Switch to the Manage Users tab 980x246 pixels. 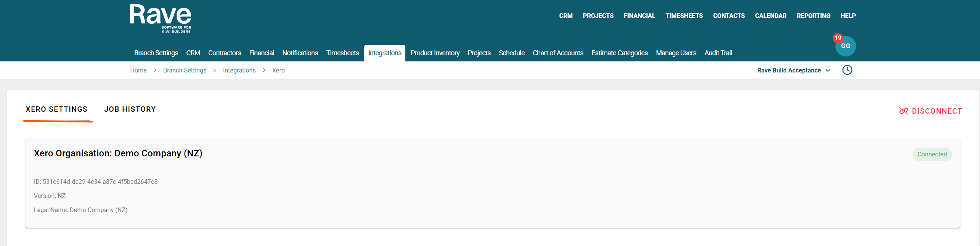pos(676,53)
